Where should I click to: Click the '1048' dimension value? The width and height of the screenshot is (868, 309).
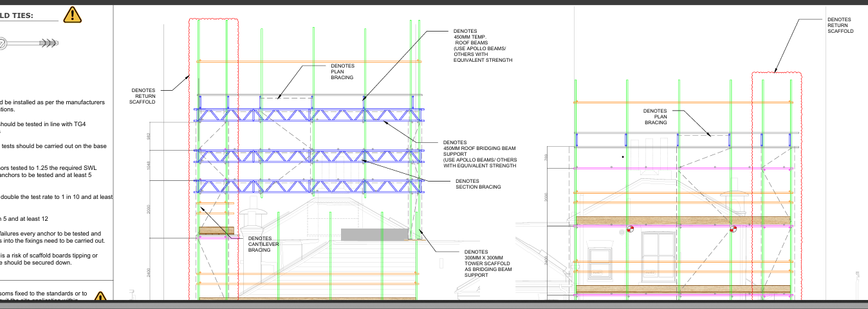(x=149, y=165)
